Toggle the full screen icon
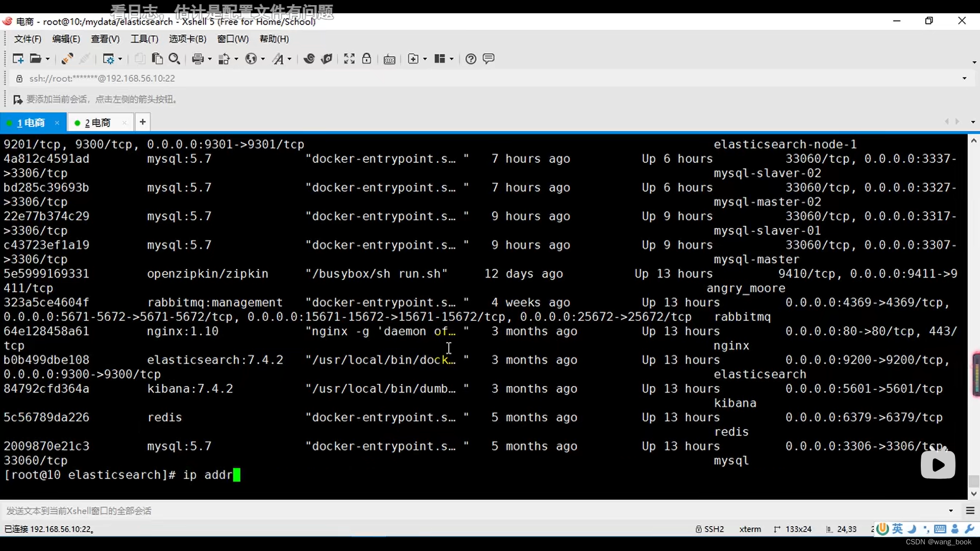This screenshot has width=980, height=551. click(349, 59)
